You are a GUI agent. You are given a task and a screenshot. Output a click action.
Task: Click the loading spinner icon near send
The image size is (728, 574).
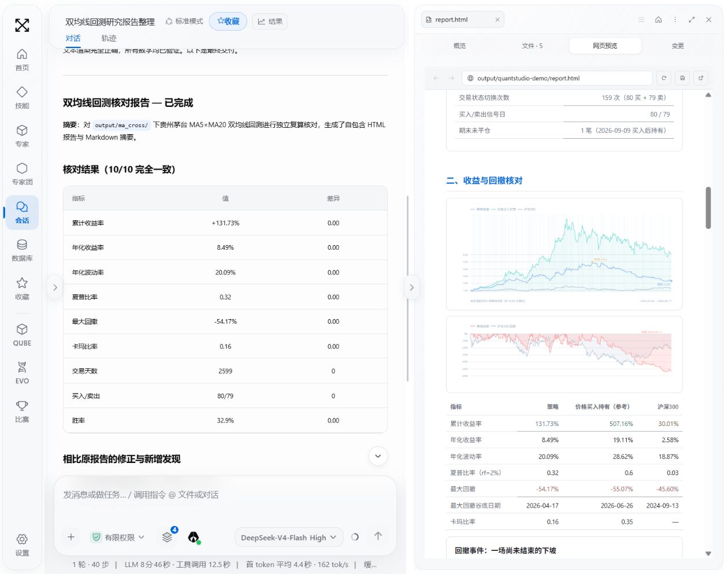coord(355,537)
